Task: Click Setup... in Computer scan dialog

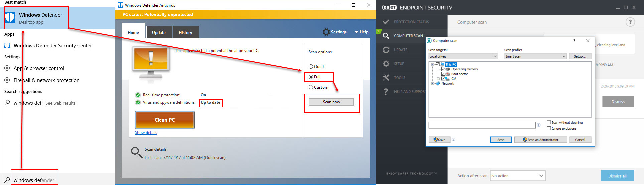Action: point(580,56)
